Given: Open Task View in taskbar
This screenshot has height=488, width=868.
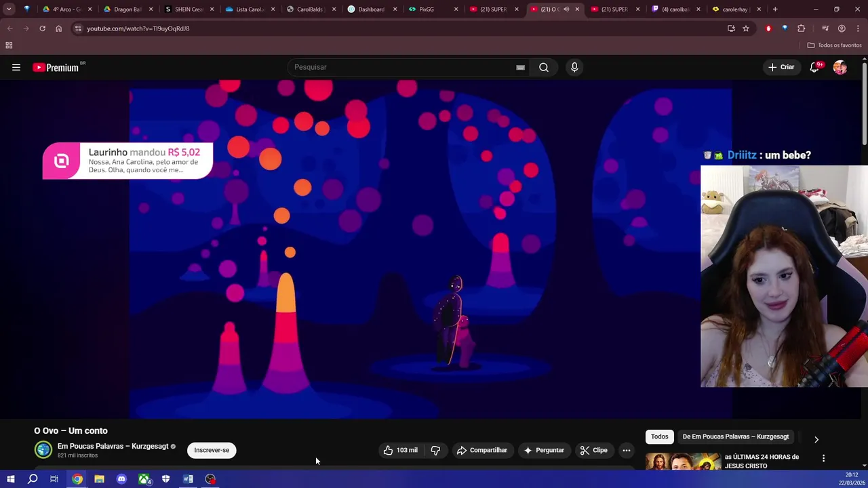Looking at the screenshot, I should (54, 479).
